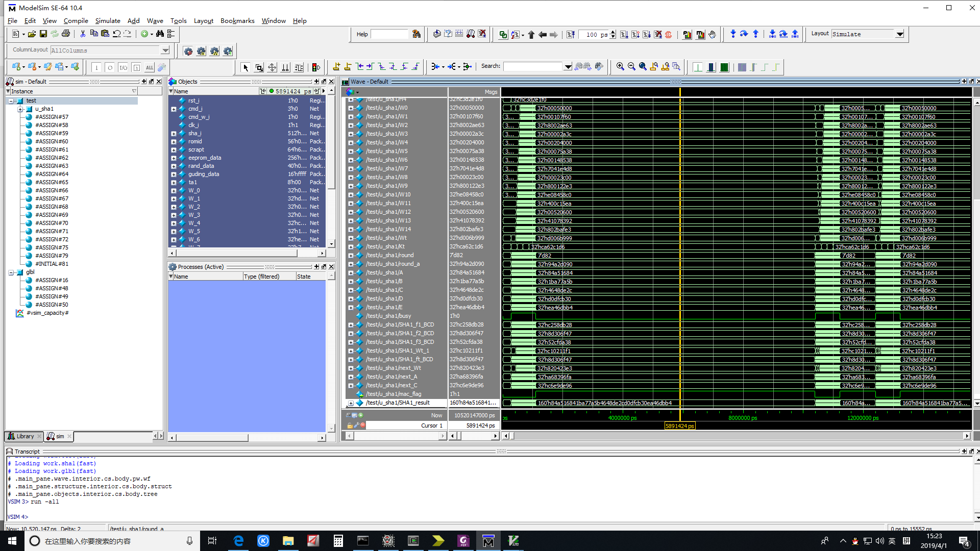The image size is (980, 551).
Task: Open the Simulate menu
Action: tap(107, 21)
